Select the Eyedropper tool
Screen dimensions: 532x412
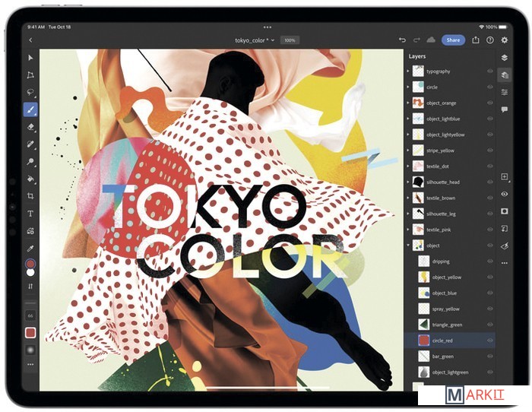tap(31, 248)
